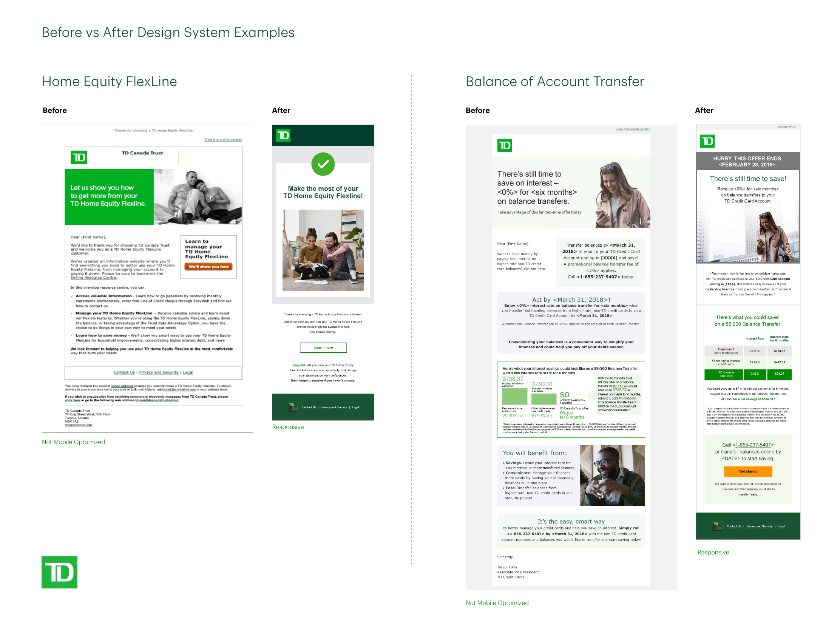This screenshot has height=630, width=840.
Task: Click the large TD logo at bottom left
Action: [59, 572]
